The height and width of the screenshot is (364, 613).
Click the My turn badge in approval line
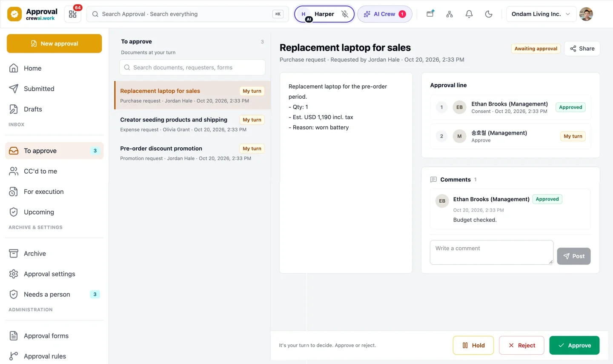click(573, 136)
